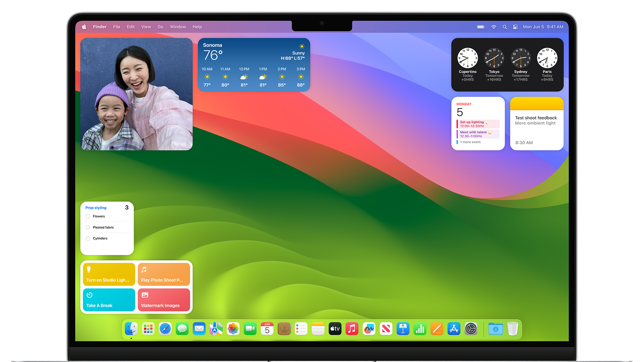Open the Go menu
The height and width of the screenshot is (362, 644).
(x=160, y=27)
